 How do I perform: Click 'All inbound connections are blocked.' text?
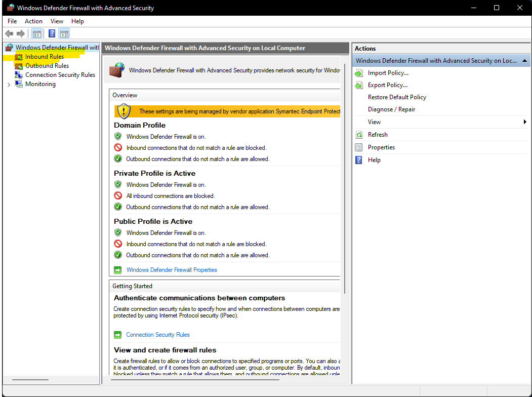pos(170,196)
